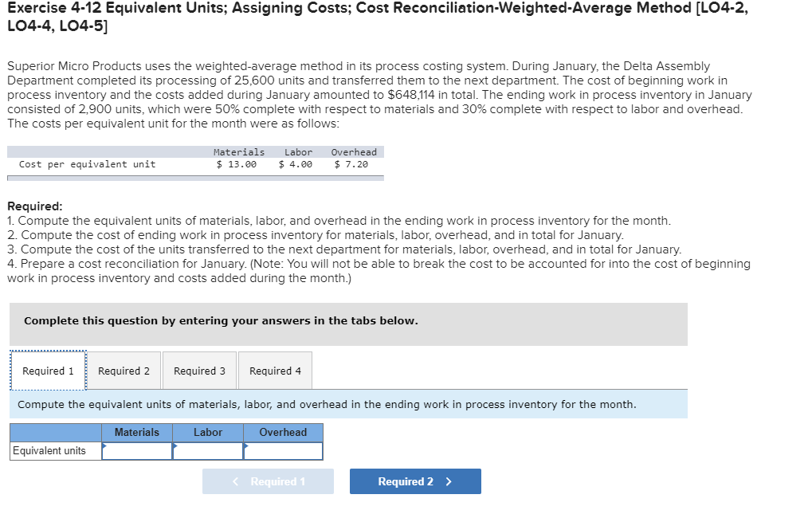Click the Required 2 navigation button
The image size is (812, 522).
pos(414,481)
